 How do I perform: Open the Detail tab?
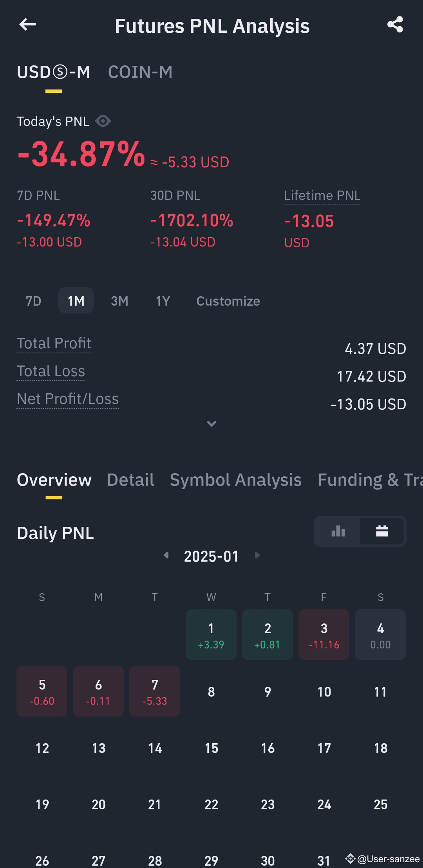point(130,480)
